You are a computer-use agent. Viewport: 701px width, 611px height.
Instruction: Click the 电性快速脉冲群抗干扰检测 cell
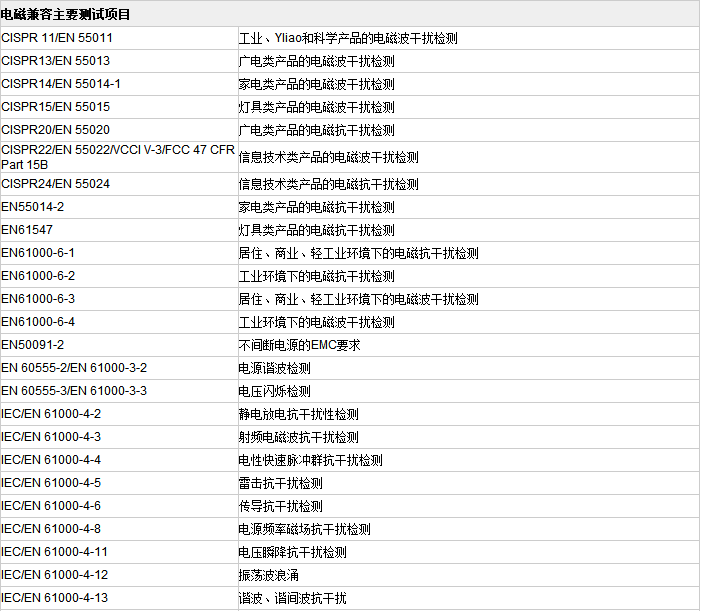click(310, 460)
